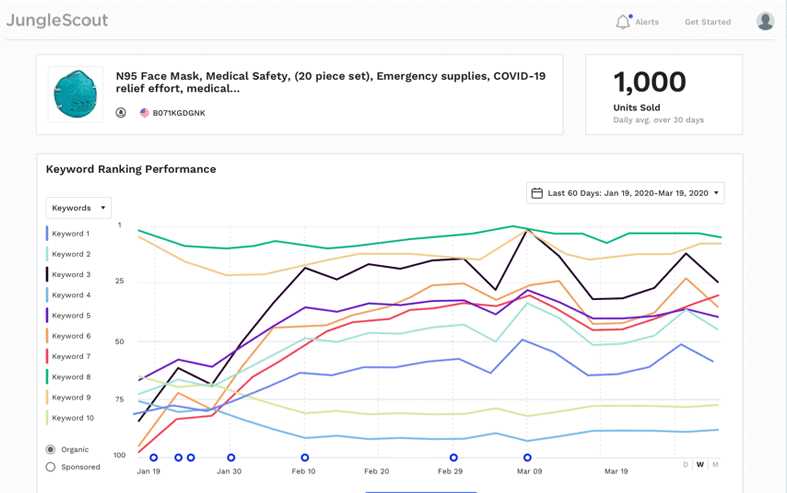Click the N95 face mask product thumbnail

[x=75, y=94]
